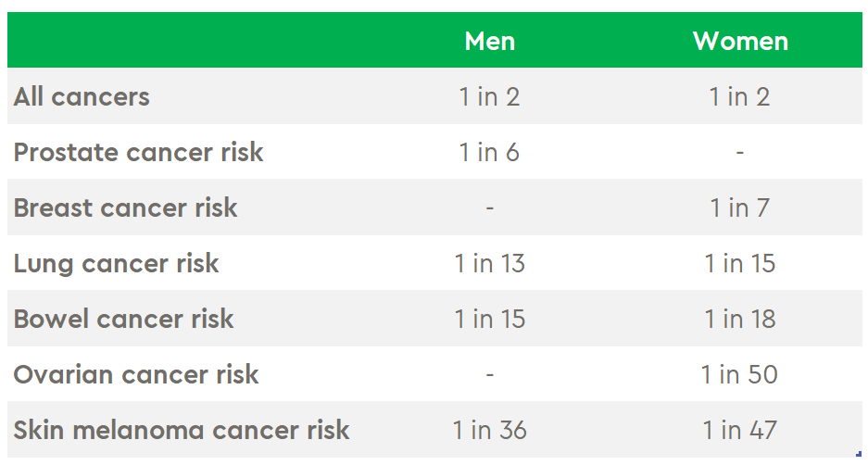Select the Bowel cancer risk label
This screenshot has width=868, height=465.
point(123,319)
